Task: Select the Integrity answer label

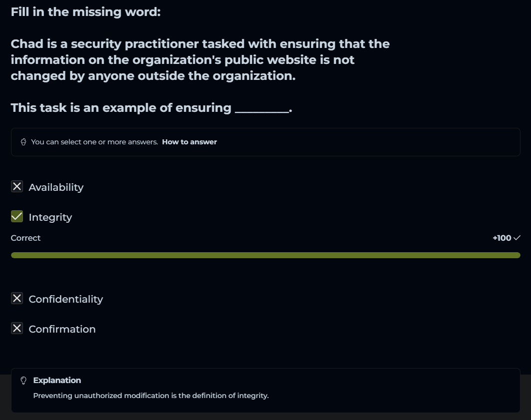Action: tap(50, 217)
